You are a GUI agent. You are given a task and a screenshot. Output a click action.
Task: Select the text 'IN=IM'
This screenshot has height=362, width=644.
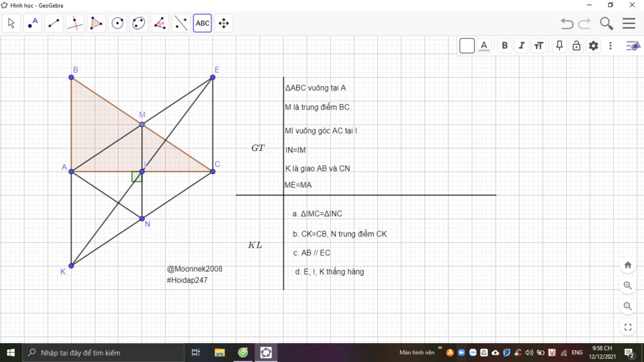(296, 150)
